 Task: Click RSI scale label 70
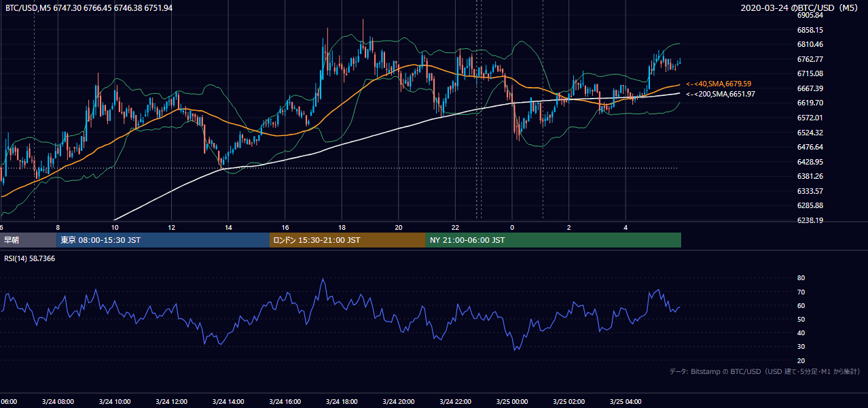pyautogui.click(x=801, y=292)
